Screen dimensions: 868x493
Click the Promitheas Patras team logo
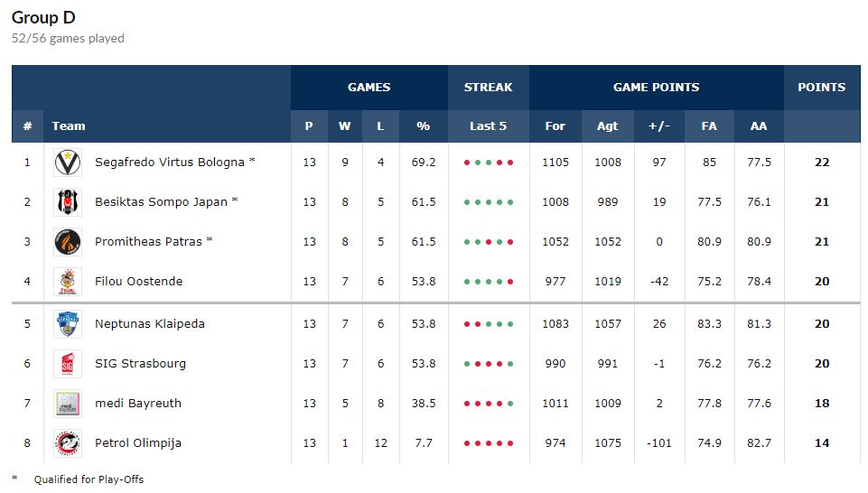[68, 242]
